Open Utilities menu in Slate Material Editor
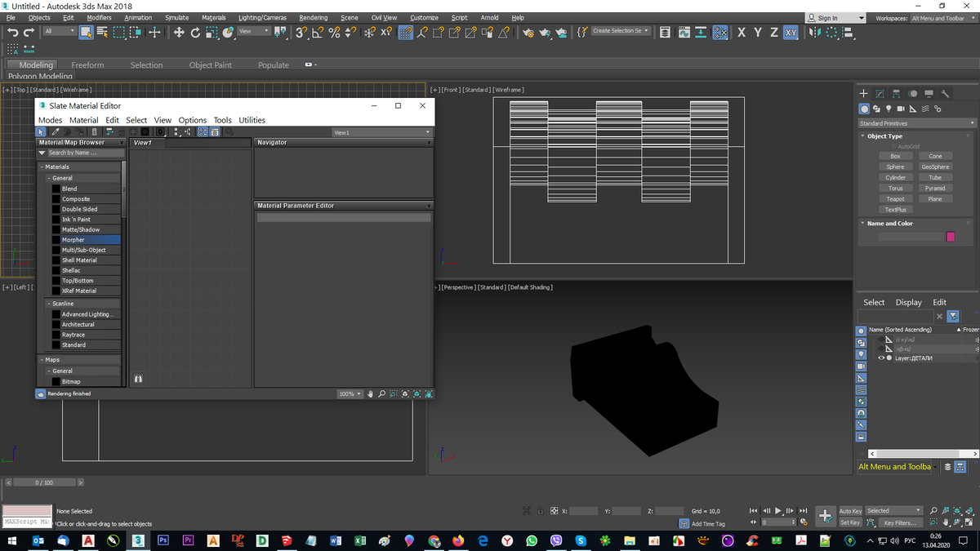This screenshot has width=980, height=551. tap(252, 120)
